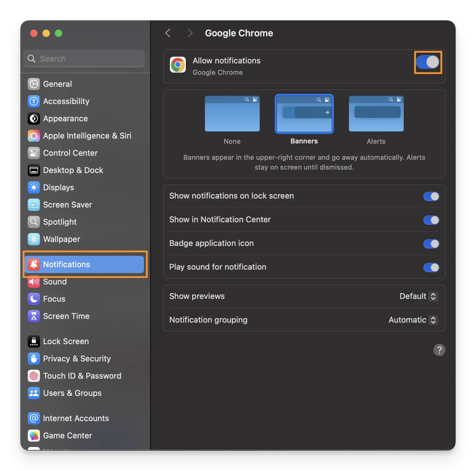The height and width of the screenshot is (471, 476).
Task: Click the Sound sidebar label
Action: (x=55, y=282)
